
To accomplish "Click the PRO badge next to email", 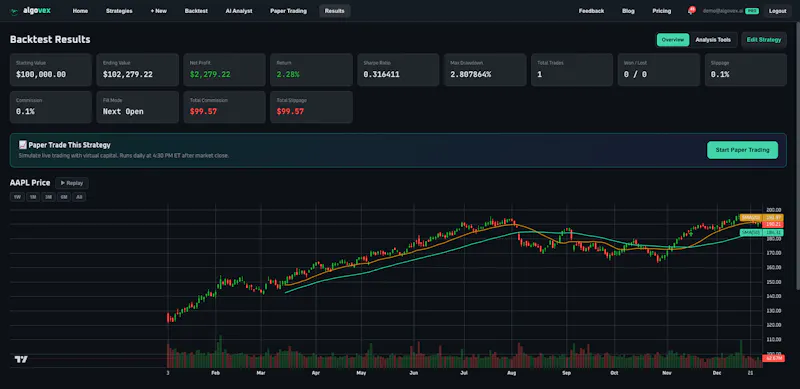I will pos(752,11).
